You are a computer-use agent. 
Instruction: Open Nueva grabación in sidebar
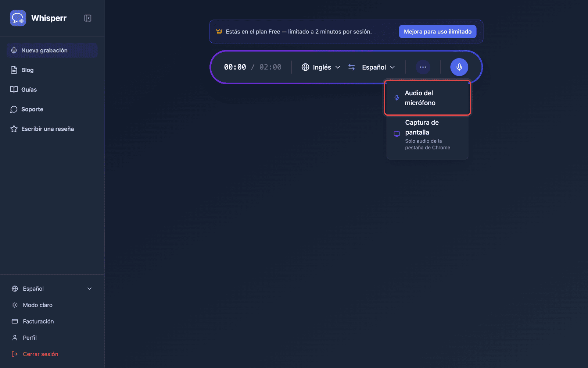click(52, 50)
